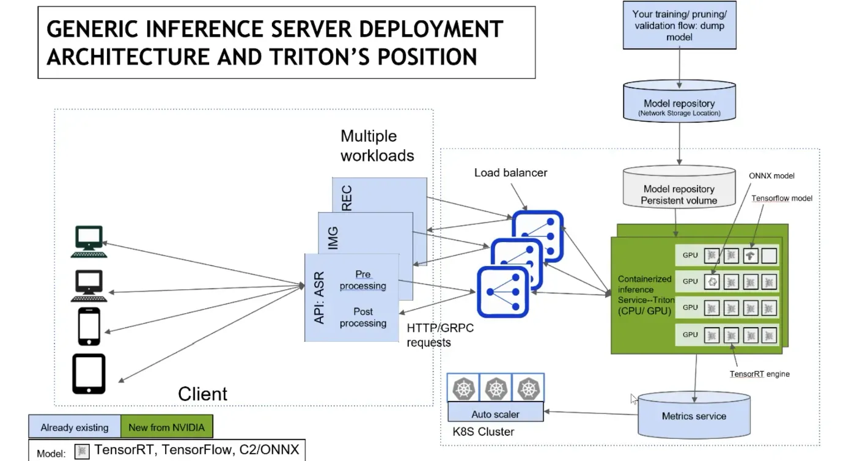Click the 'TensorRT engine' annotation label

760,374
